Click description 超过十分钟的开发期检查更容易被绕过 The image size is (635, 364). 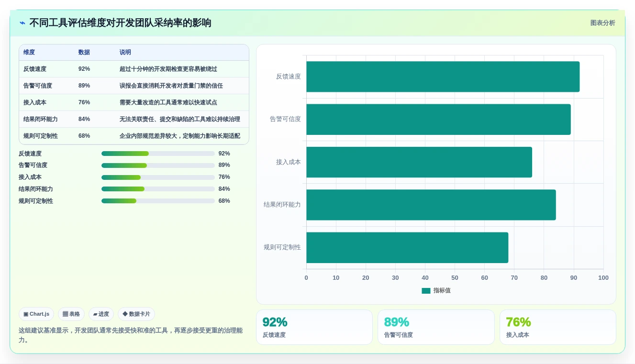[x=168, y=69]
